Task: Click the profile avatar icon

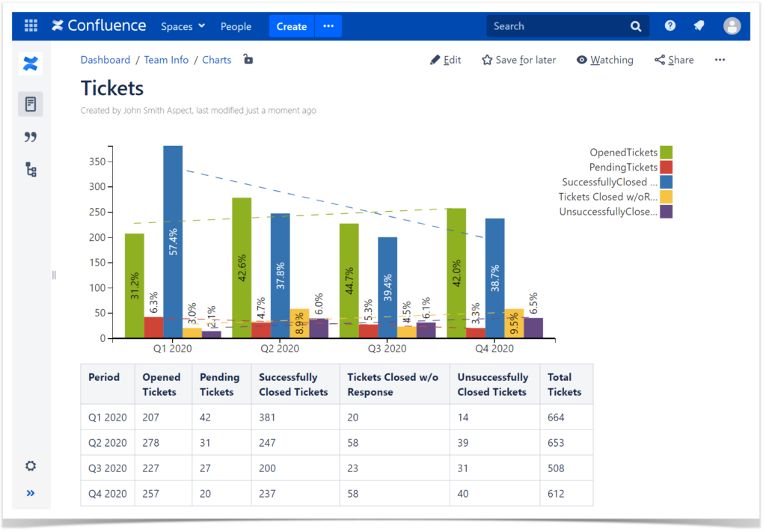Action: 732,25
